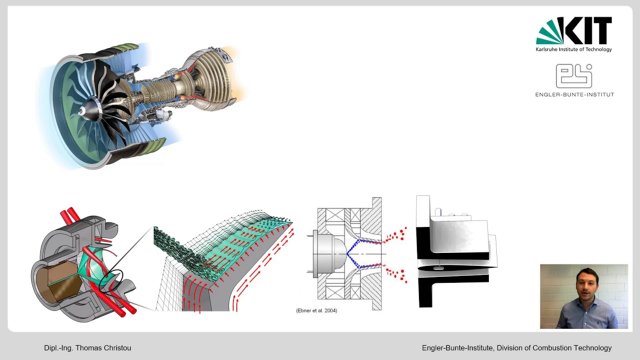Click the red droplets in the atomizer spray
This screenshot has width=640, height=360.
[x=396, y=235]
